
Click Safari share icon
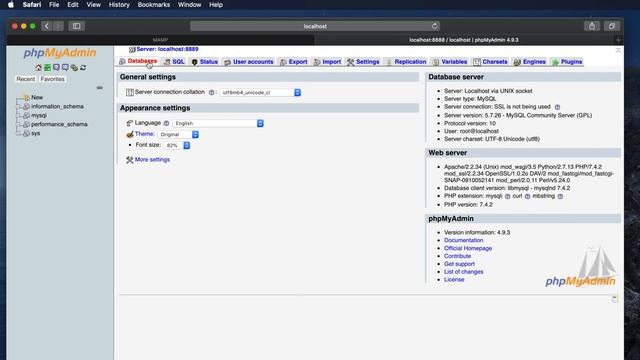[592, 26]
